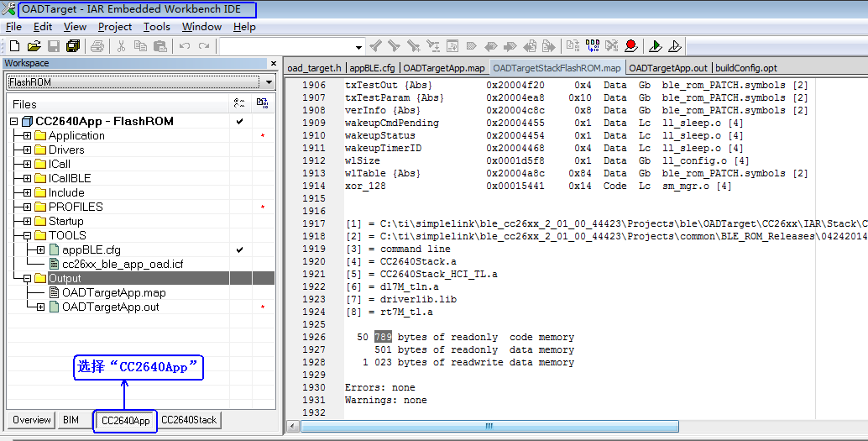Select the CC2640App workspace tab

tap(126, 421)
